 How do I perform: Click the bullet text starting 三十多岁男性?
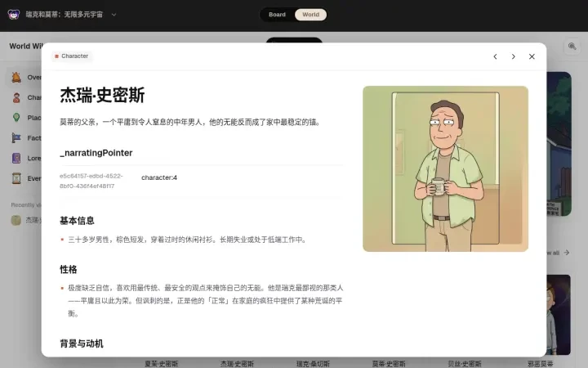click(x=188, y=240)
